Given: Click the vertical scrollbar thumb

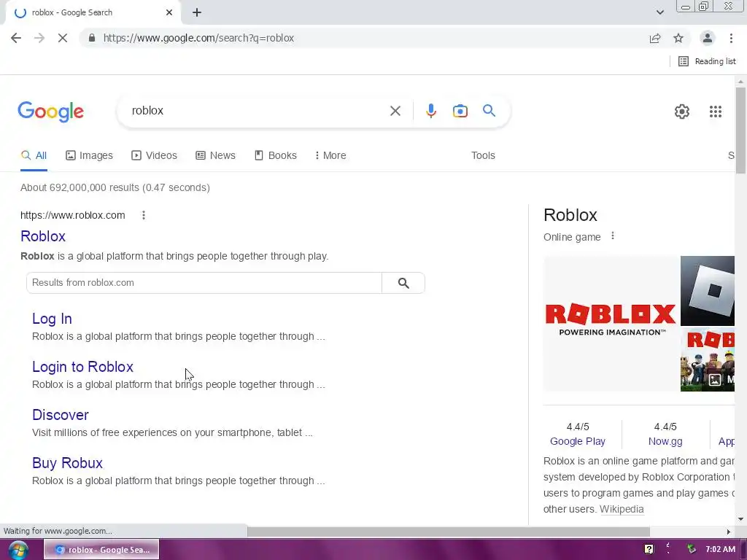Looking at the screenshot, I should click(740, 131).
